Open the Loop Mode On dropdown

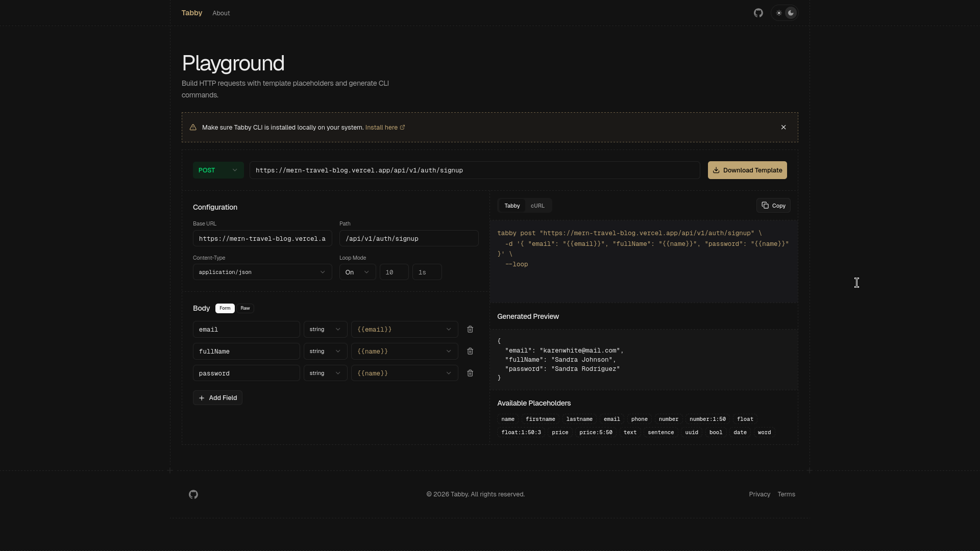click(357, 272)
